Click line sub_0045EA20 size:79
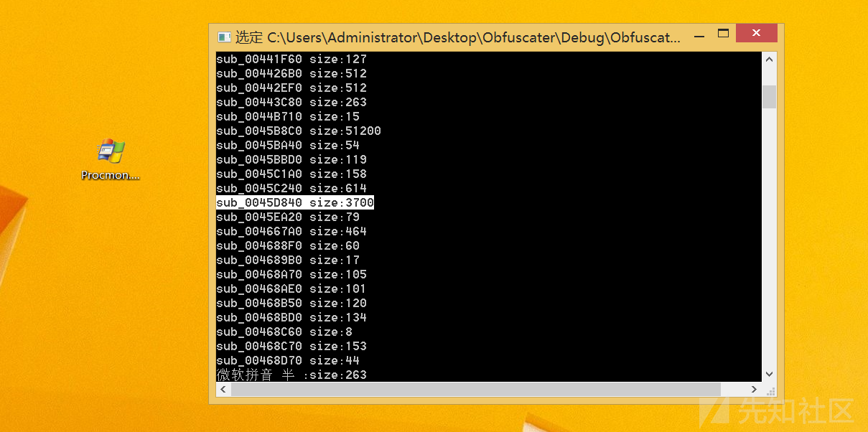This screenshot has height=432, width=868. coord(288,217)
